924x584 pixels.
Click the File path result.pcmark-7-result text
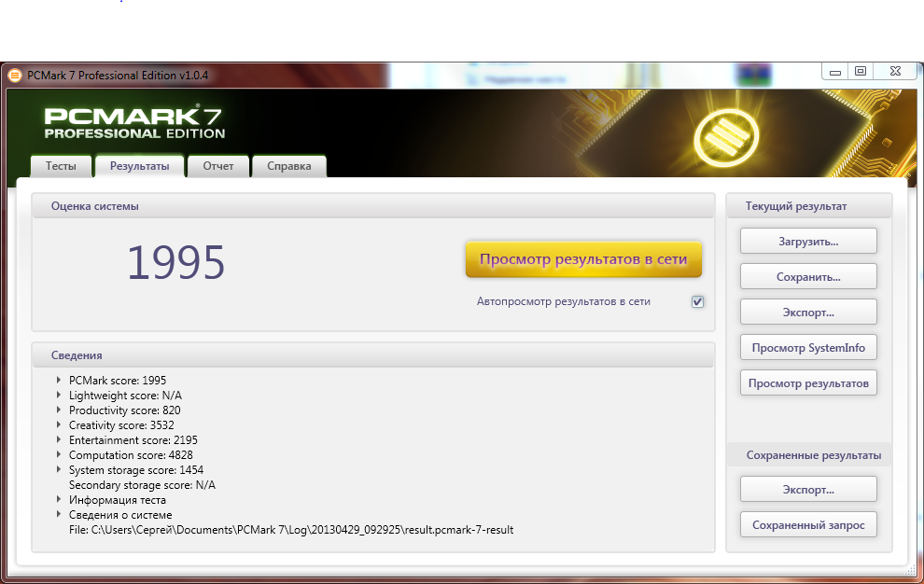291,530
